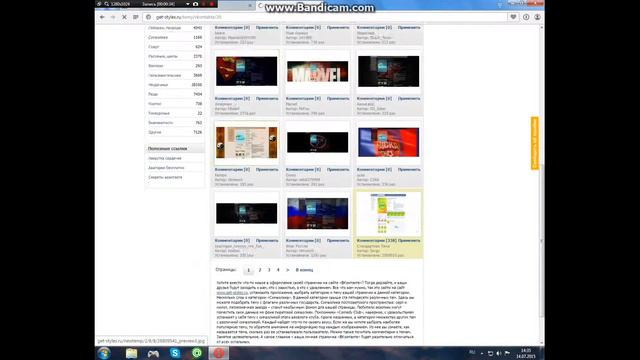This screenshot has width=640, height=360.
Task: Open the highlighted standard theme thumbnail
Action: (x=389, y=213)
